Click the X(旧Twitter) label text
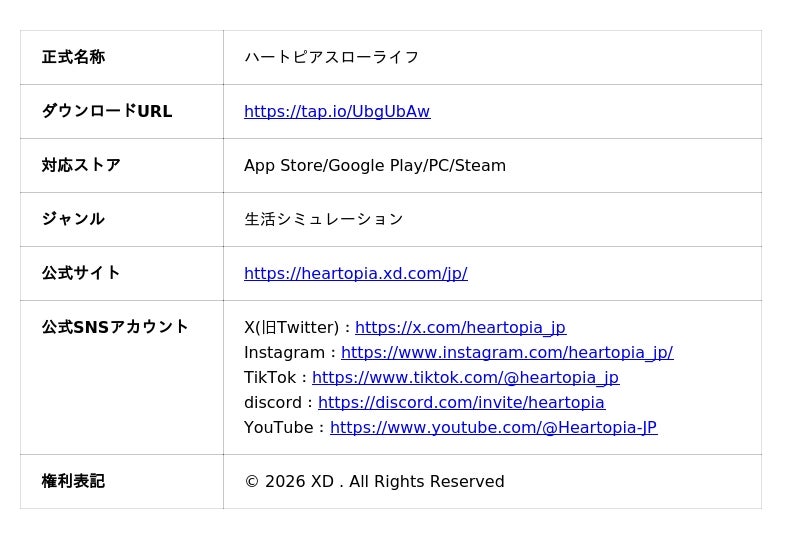 click(291, 327)
